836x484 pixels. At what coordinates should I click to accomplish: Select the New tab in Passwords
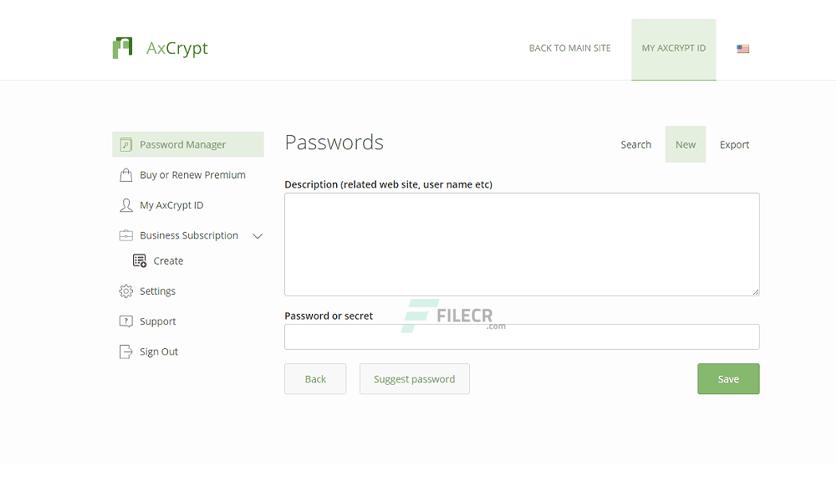(x=685, y=144)
